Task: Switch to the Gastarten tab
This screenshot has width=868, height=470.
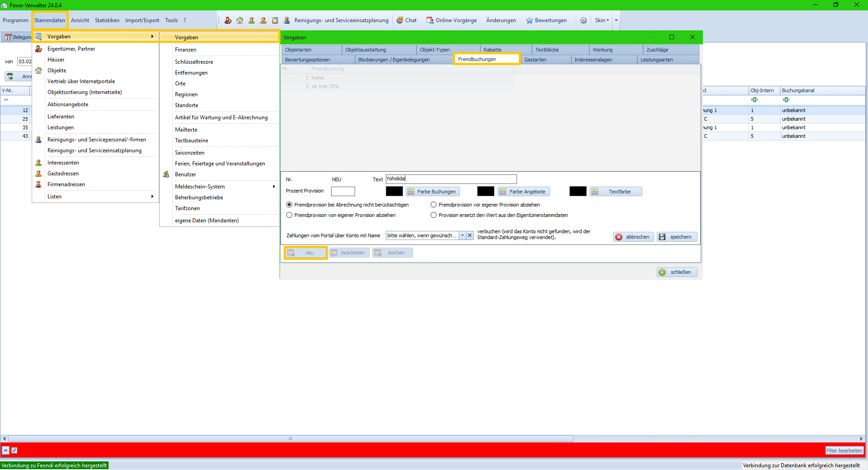Action: click(545, 60)
